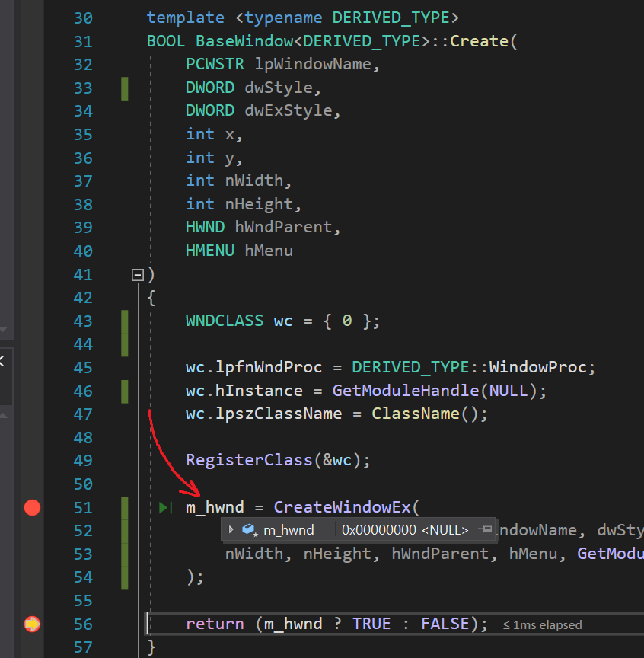Screen dimensions: 644x658
Task: Click 'lpfnWndProc' on line 45
Action: (269, 367)
